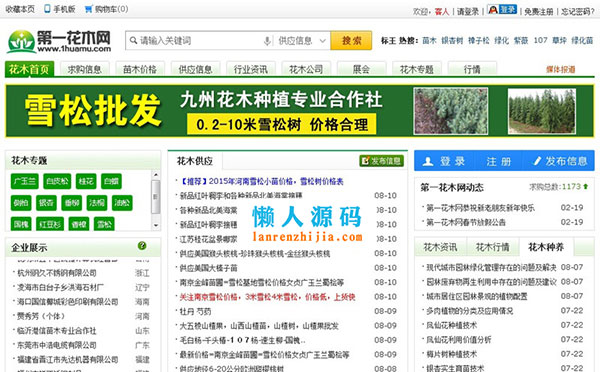Click the QQ 登录 login icon
This screenshot has height=372, width=600.
(x=502, y=10)
